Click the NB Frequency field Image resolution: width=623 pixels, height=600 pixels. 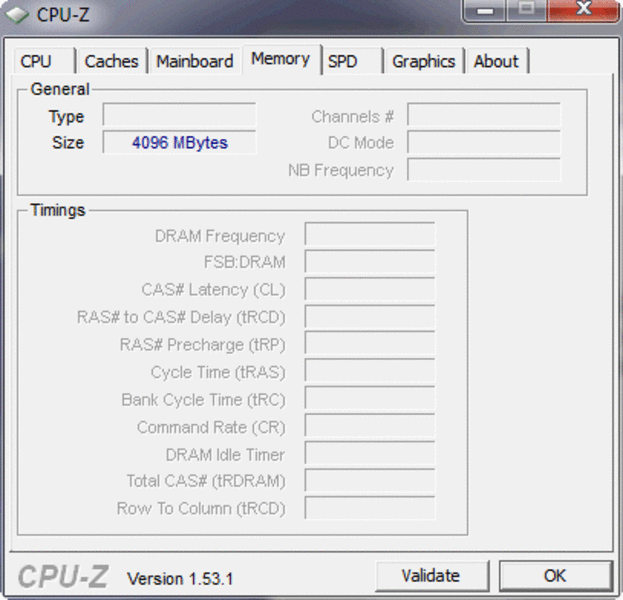[x=484, y=170]
